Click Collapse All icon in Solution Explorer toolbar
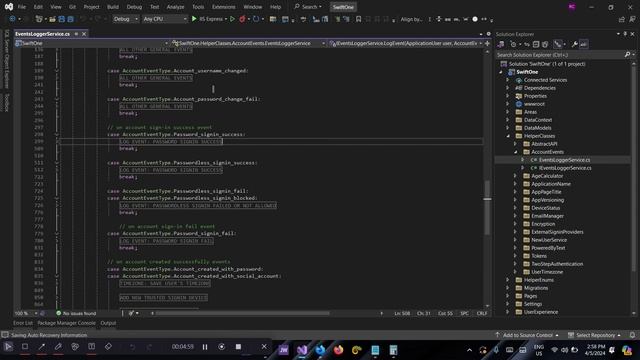This screenshot has width=640, height=360. point(536,44)
